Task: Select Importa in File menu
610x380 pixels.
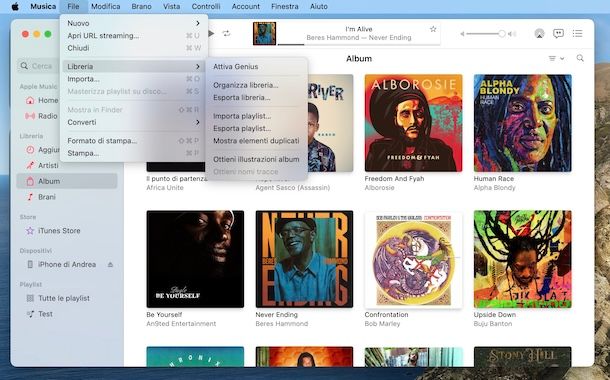Action: 134,79
